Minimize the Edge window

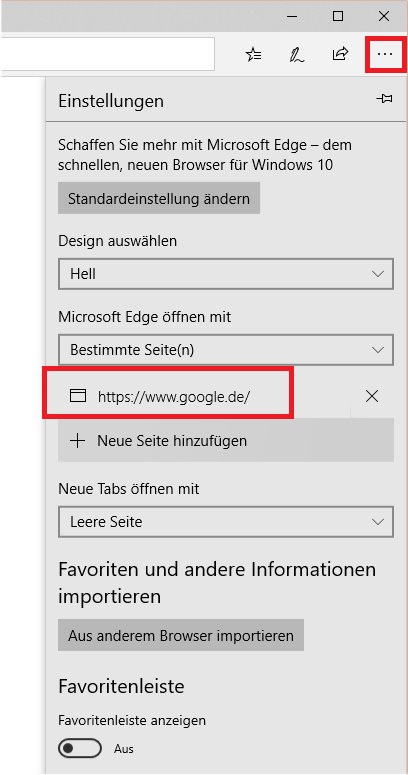tap(293, 16)
